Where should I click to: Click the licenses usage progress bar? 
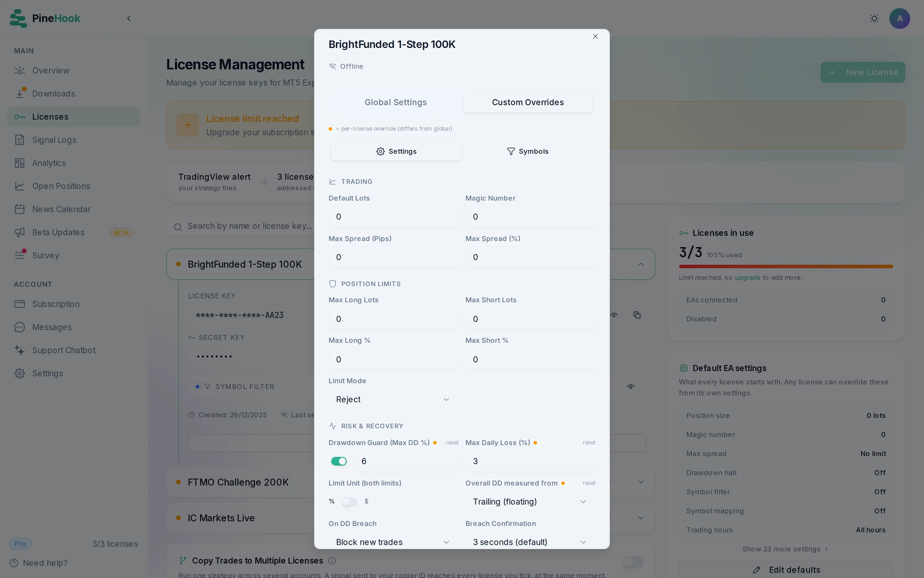(x=786, y=266)
